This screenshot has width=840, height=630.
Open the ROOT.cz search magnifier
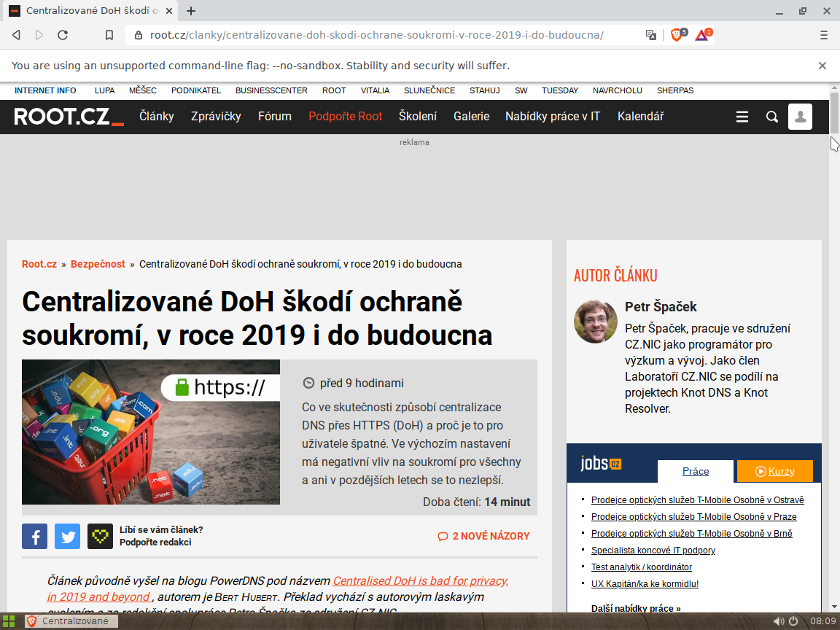[x=771, y=116]
